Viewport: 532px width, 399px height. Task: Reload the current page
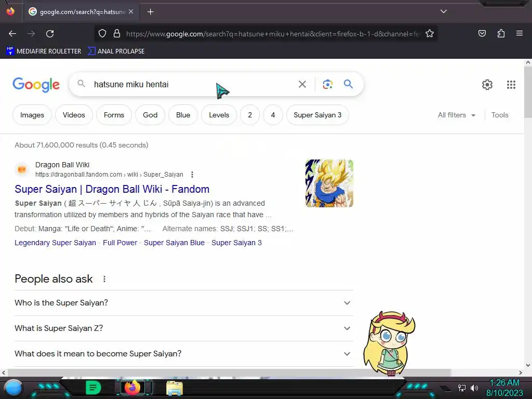pos(50,34)
